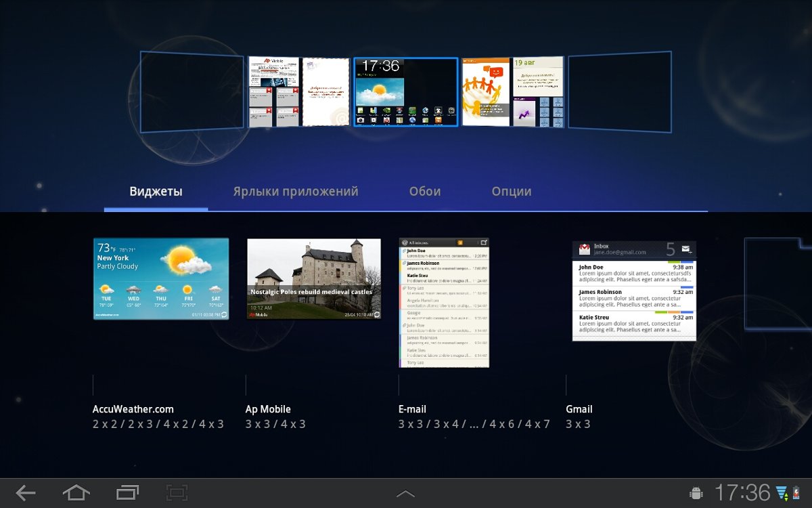This screenshot has width=812, height=508.
Task: Click the "3 x 3 / 4 x 3" size text
Action: (x=276, y=425)
